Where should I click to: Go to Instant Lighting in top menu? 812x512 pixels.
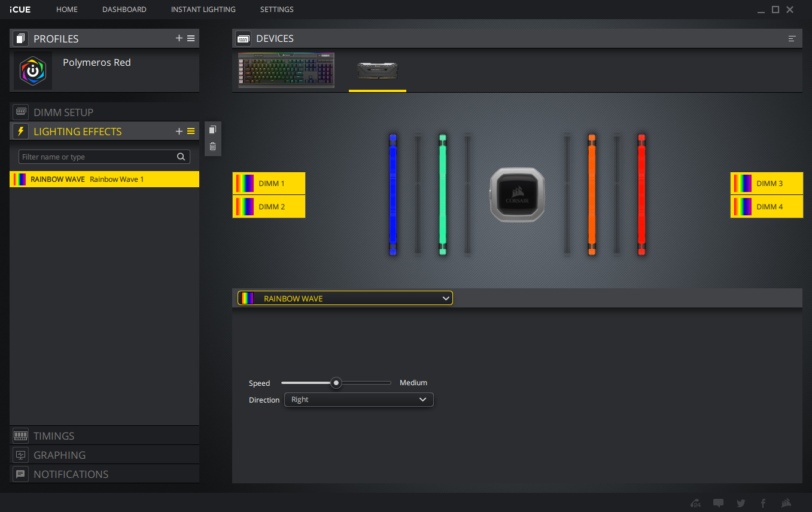coord(203,10)
